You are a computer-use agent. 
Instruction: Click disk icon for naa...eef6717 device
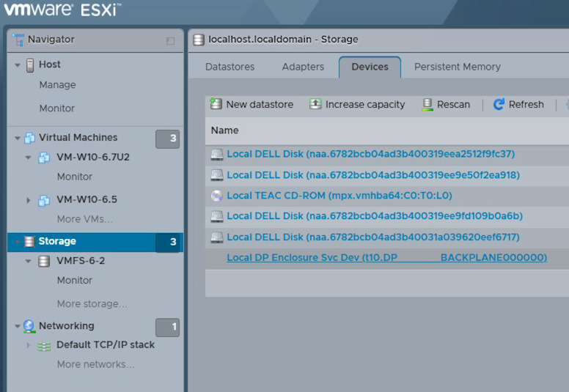(217, 237)
